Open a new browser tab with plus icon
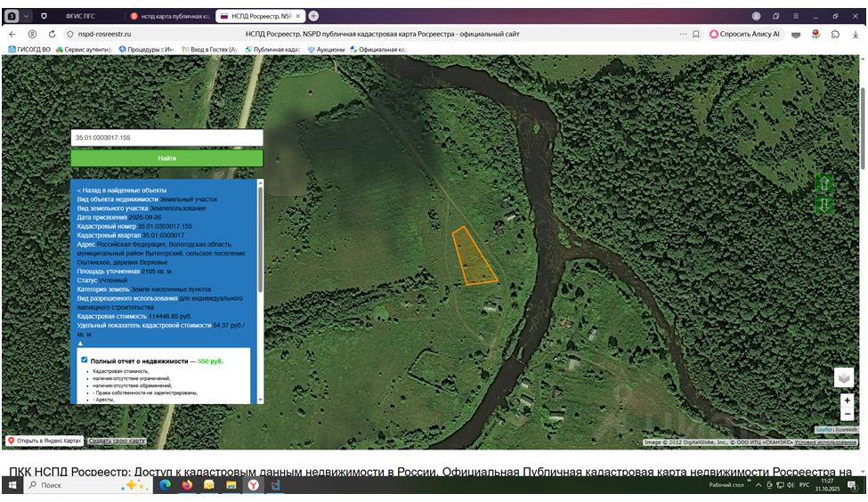Image resolution: width=868 pixels, height=502 pixels. pyautogui.click(x=313, y=16)
